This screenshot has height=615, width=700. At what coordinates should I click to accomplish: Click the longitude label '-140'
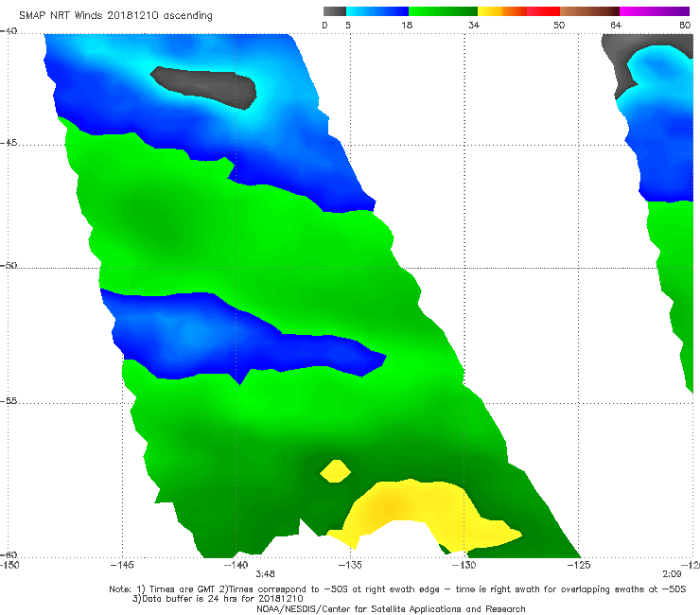236,565
